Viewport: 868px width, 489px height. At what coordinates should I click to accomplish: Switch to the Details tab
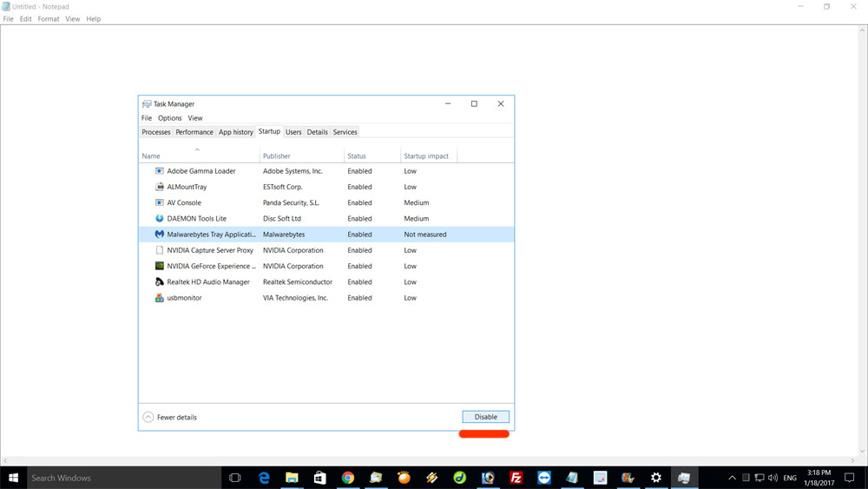pyautogui.click(x=317, y=132)
